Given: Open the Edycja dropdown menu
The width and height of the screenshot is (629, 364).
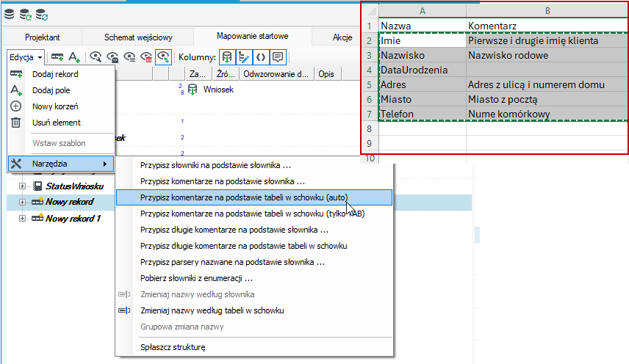Looking at the screenshot, I should point(25,57).
